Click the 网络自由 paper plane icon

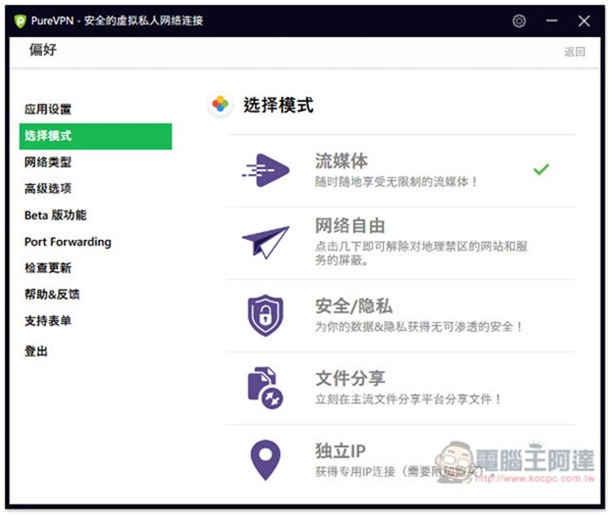265,242
